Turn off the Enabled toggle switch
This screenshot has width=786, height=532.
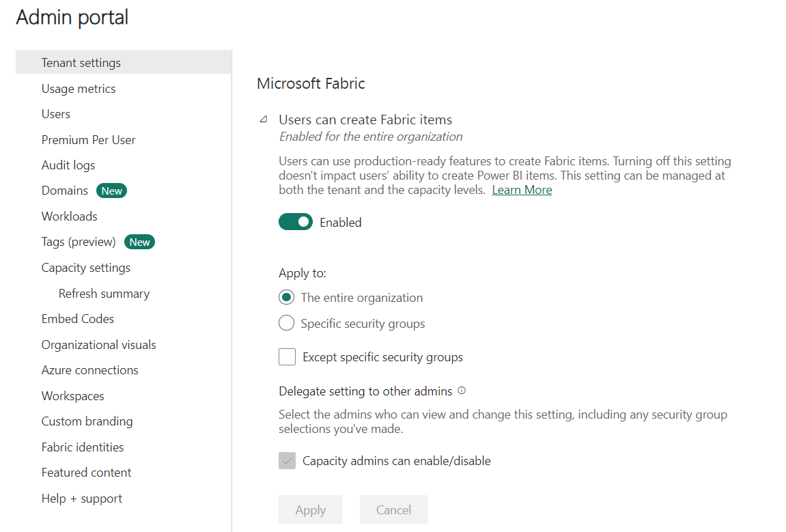296,222
